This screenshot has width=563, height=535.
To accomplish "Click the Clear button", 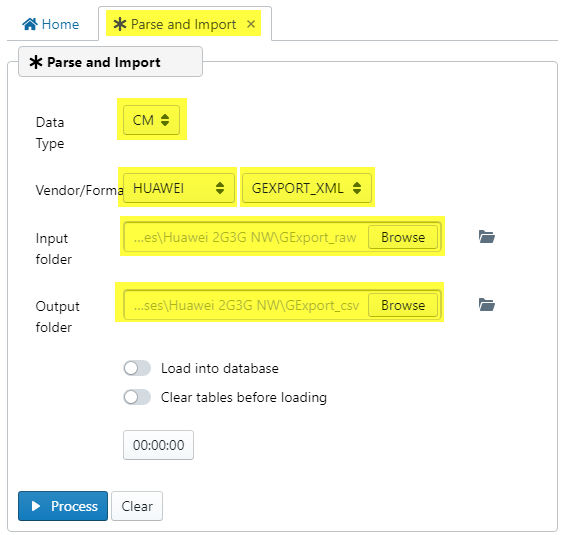I will click(x=137, y=506).
